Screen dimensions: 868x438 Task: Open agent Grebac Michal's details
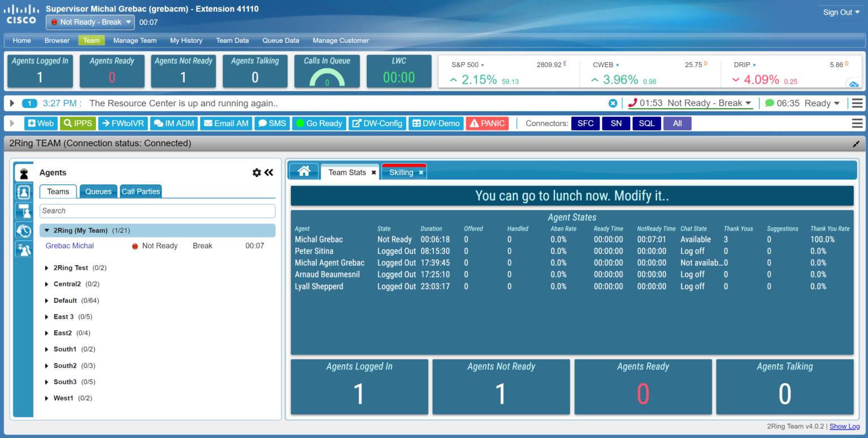(x=70, y=245)
